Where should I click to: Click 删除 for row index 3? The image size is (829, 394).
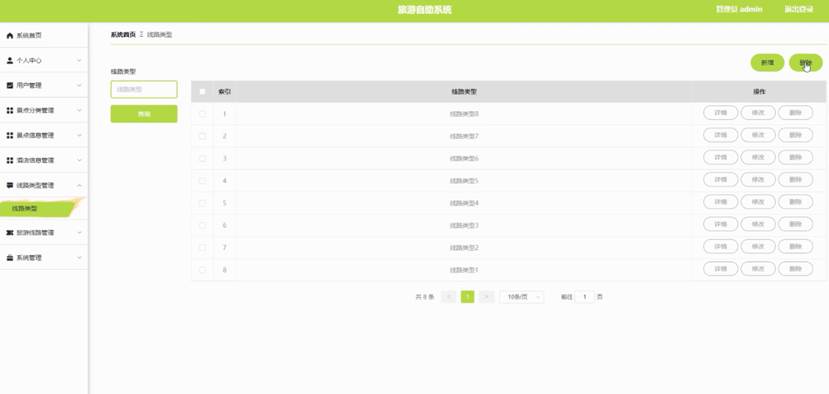pyautogui.click(x=795, y=157)
